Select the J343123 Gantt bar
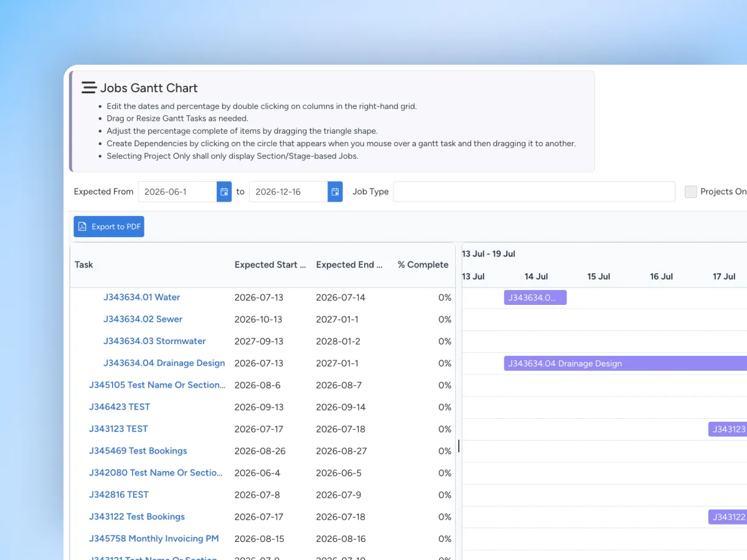The image size is (747, 560). [728, 429]
